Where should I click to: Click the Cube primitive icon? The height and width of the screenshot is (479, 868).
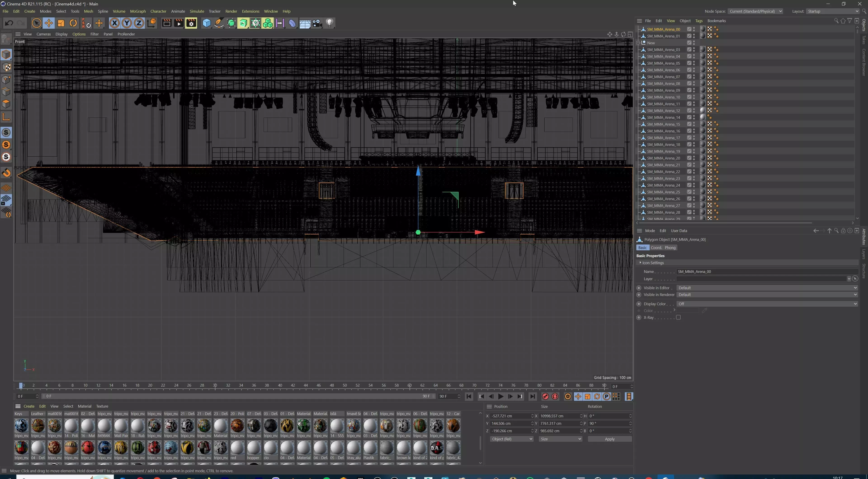tap(207, 23)
